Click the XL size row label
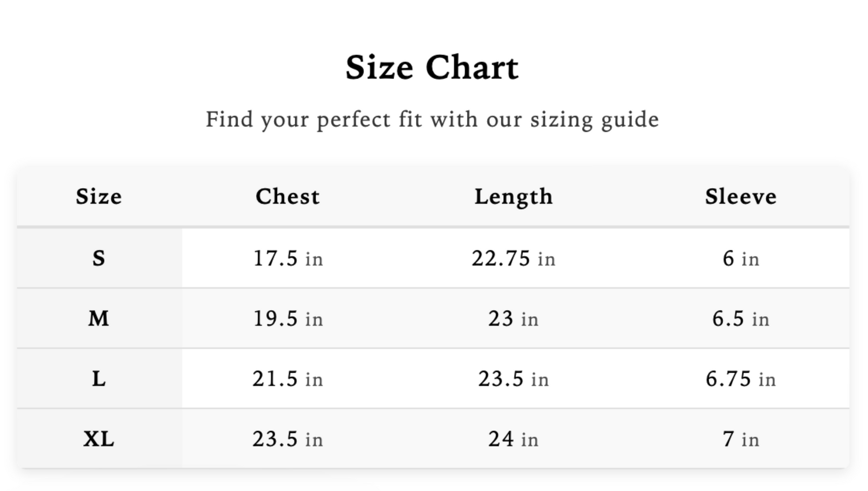The width and height of the screenshot is (868, 491). (99, 439)
